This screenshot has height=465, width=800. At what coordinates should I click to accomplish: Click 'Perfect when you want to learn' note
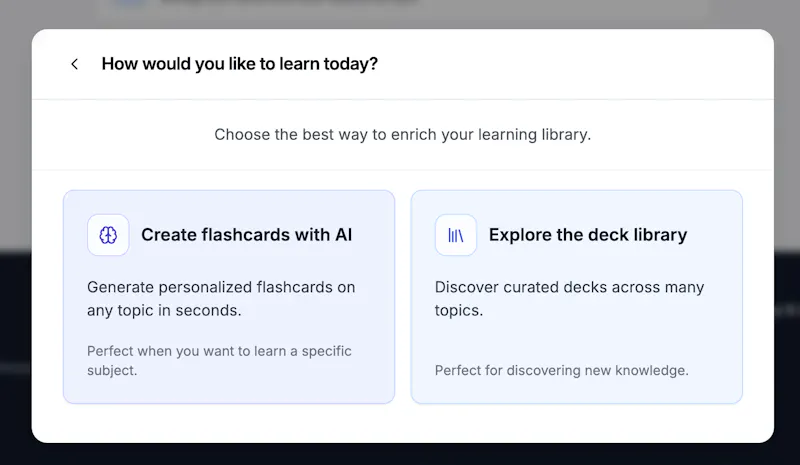pyautogui.click(x=219, y=360)
